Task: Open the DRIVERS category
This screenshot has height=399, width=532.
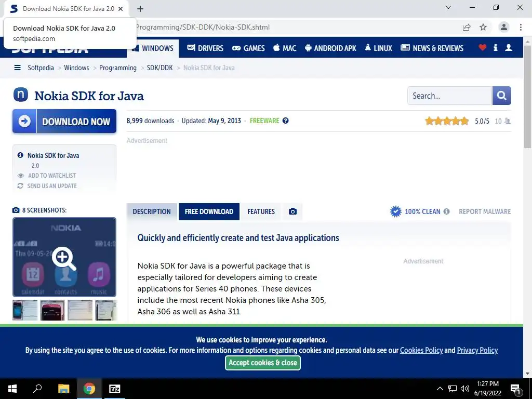Action: (x=205, y=48)
